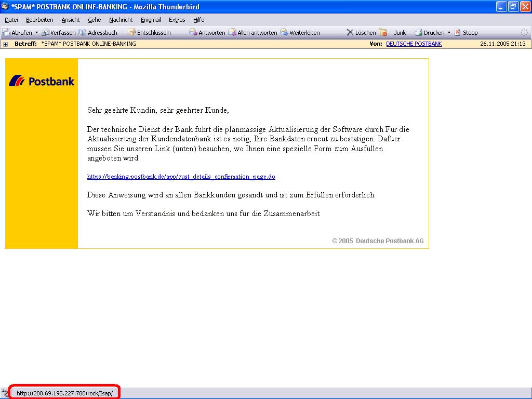Stop loading with the Stopp button

(x=466, y=33)
